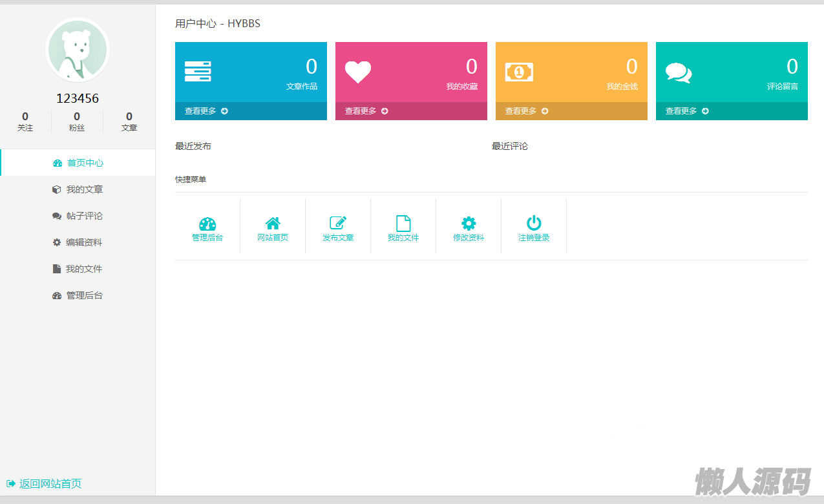
Task: Select 首页中心 in the sidebar menu
Action: click(x=78, y=163)
